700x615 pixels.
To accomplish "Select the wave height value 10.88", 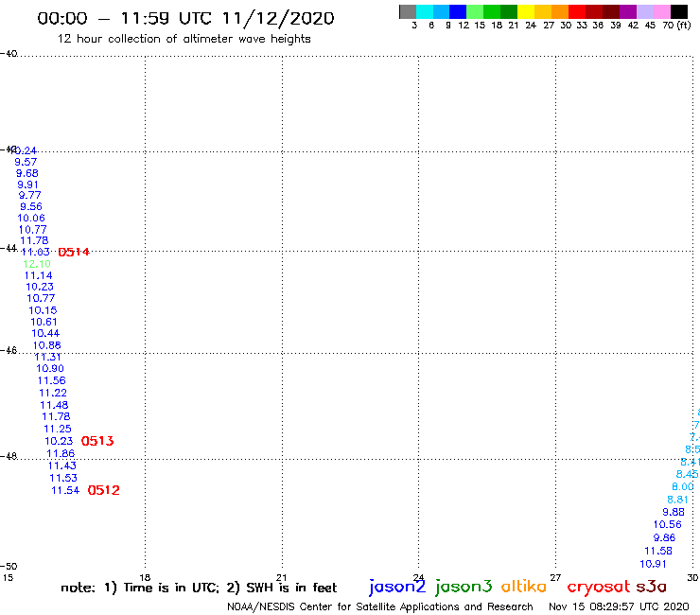I will tap(47, 345).
